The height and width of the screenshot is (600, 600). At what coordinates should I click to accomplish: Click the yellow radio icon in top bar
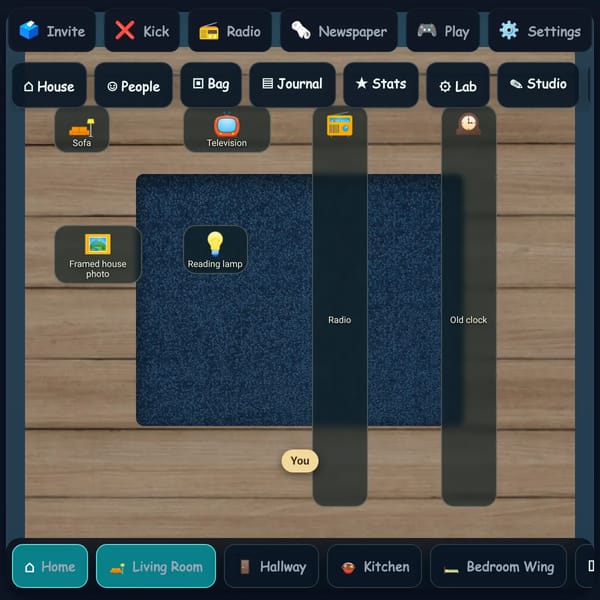[209, 31]
